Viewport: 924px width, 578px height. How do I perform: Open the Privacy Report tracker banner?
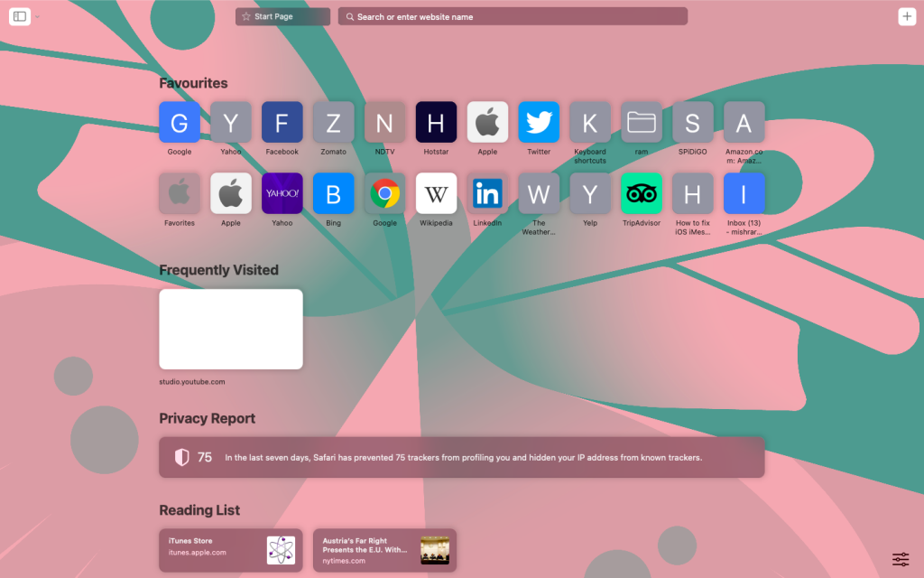tap(462, 457)
